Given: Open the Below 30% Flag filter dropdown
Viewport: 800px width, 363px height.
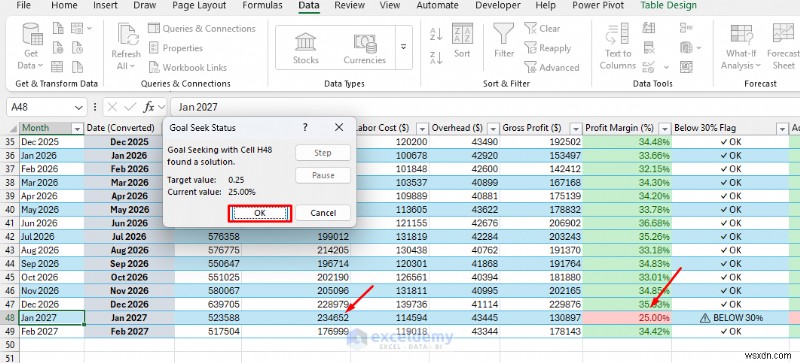Looking at the screenshot, I should point(782,129).
